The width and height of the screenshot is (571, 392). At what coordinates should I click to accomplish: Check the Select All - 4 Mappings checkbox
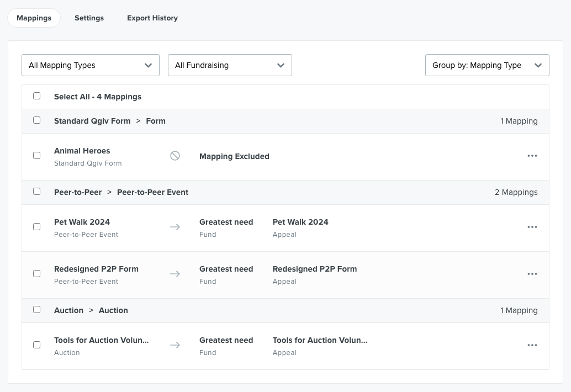coord(37,96)
